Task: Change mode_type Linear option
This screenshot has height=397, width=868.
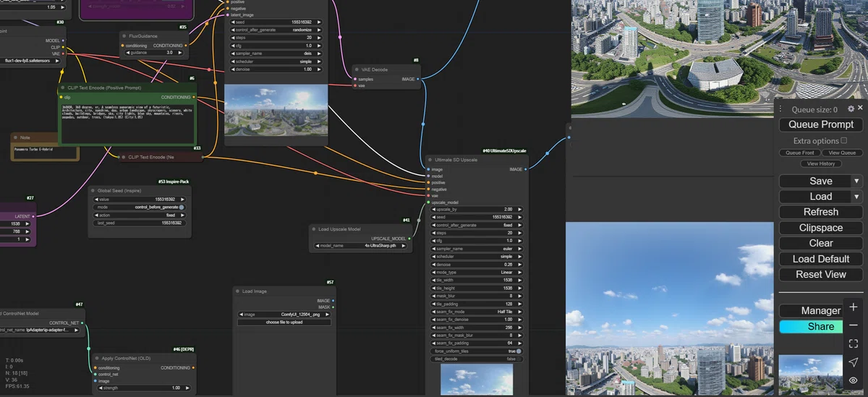Action: pyautogui.click(x=477, y=272)
